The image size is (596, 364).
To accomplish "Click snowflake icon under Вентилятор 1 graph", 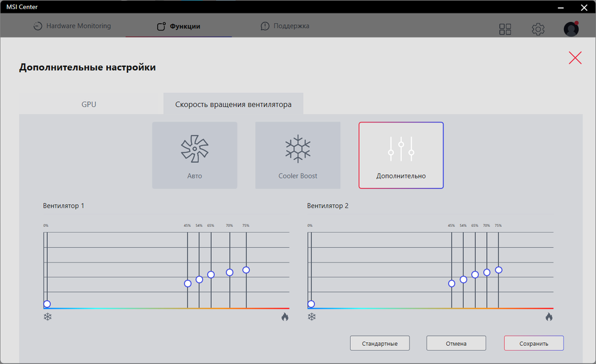I will click(x=47, y=317).
